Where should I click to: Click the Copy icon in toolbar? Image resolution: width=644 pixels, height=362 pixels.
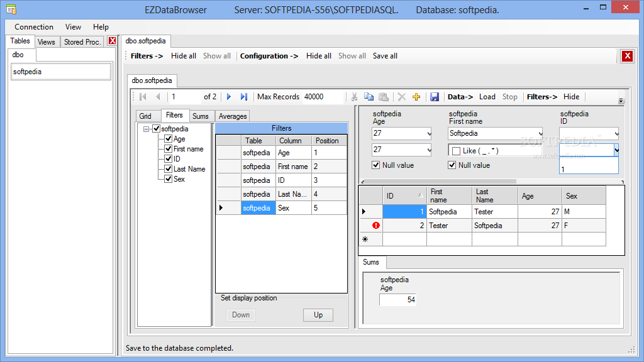pos(369,97)
